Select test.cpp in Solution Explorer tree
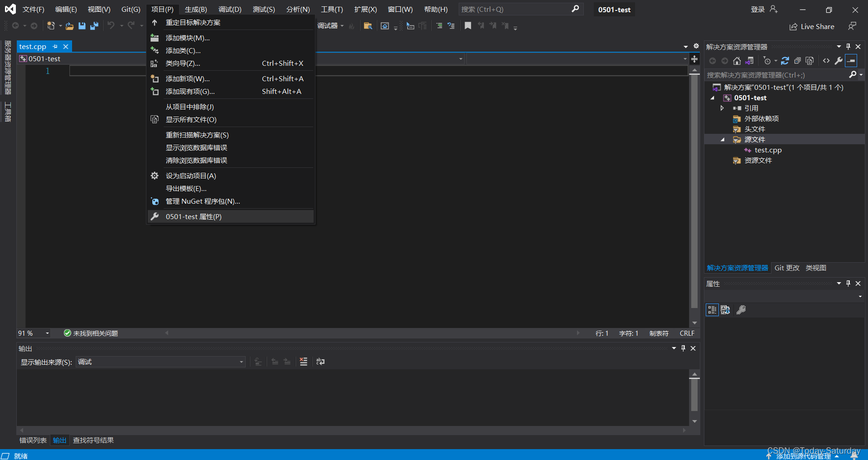This screenshot has width=868, height=460. click(x=768, y=150)
